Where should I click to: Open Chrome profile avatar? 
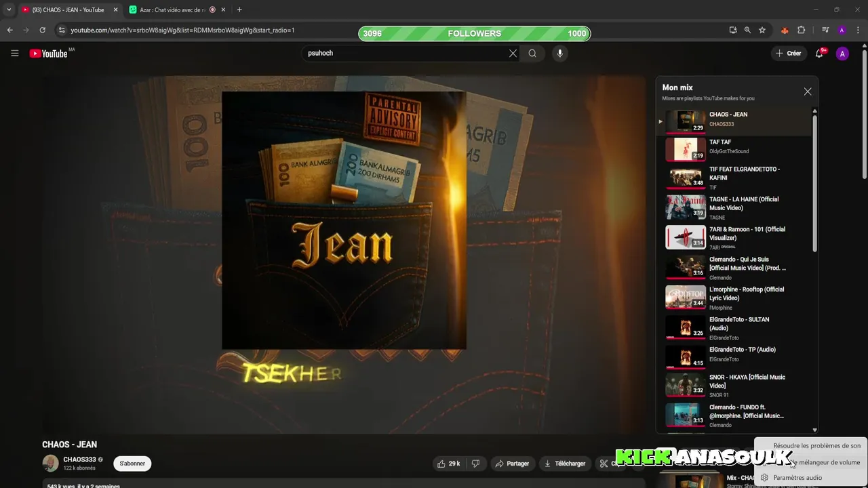coord(842,30)
